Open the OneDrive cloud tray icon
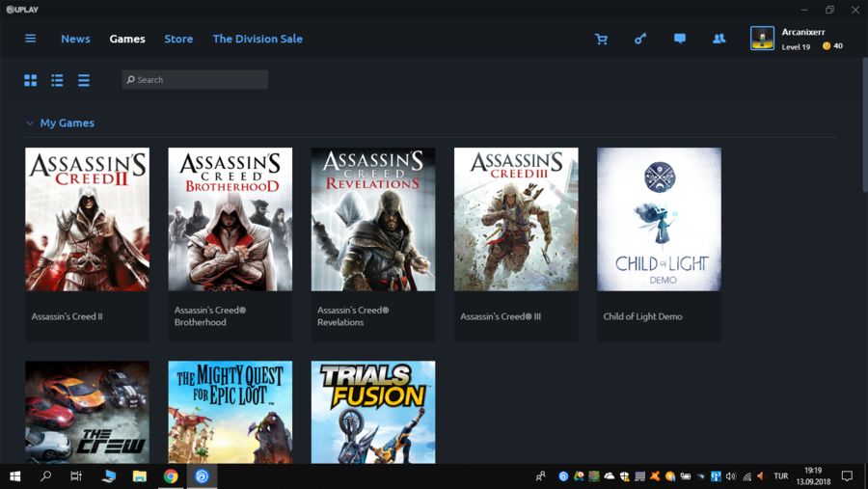Screen dimensions: 868x489 pyautogui.click(x=609, y=476)
